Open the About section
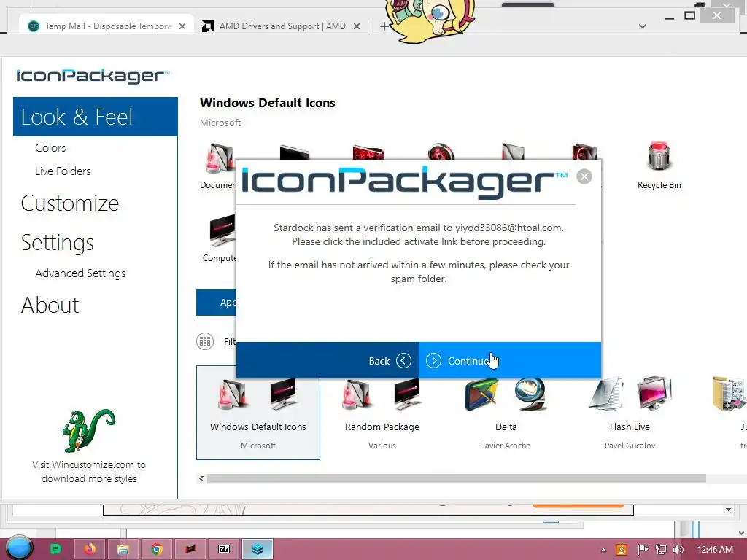 pyautogui.click(x=50, y=305)
